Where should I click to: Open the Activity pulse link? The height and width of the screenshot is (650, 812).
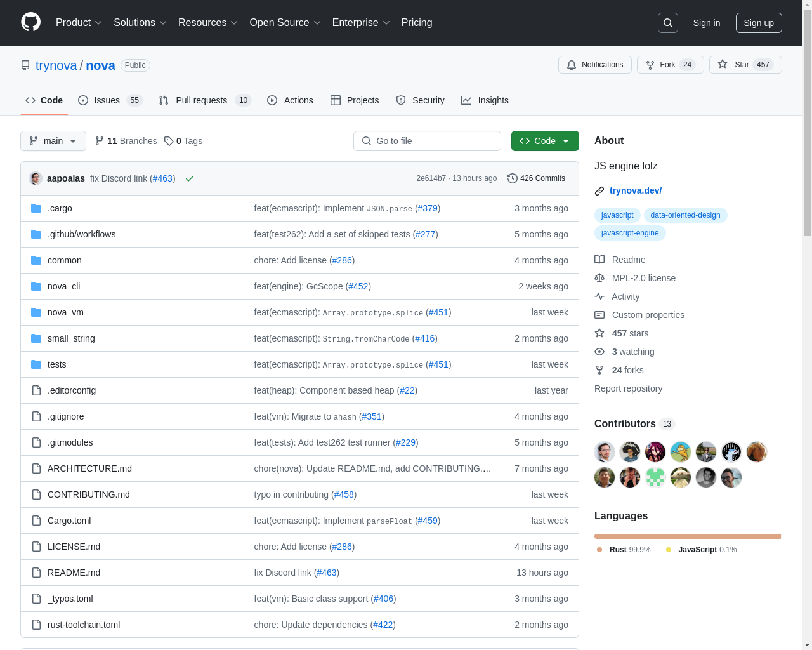(617, 296)
